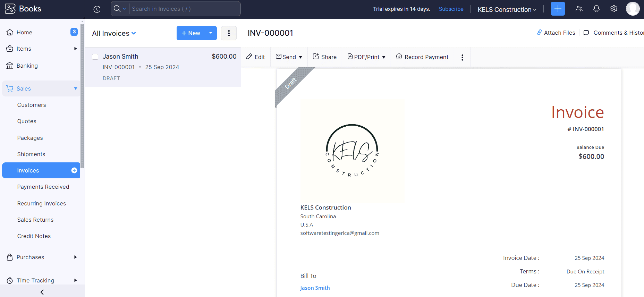This screenshot has width=644, height=297.
Task: Open Payments Received in the sidebar
Action: point(43,187)
